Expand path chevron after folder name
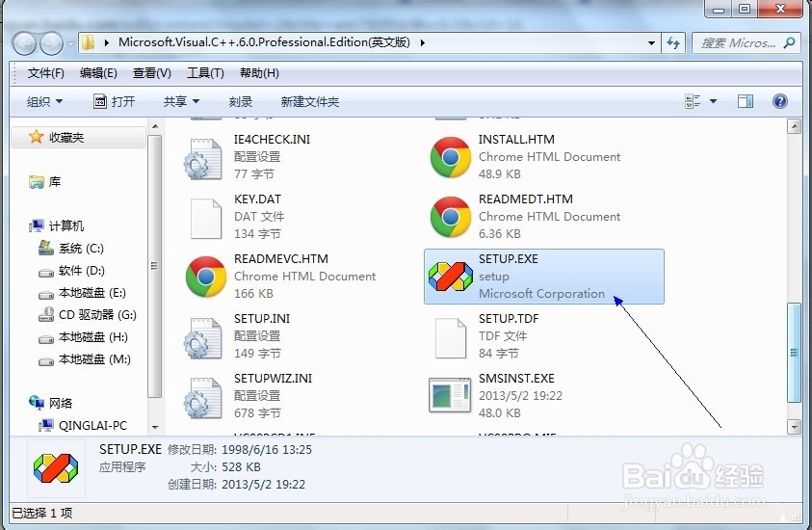The height and width of the screenshot is (530, 812). click(423, 42)
